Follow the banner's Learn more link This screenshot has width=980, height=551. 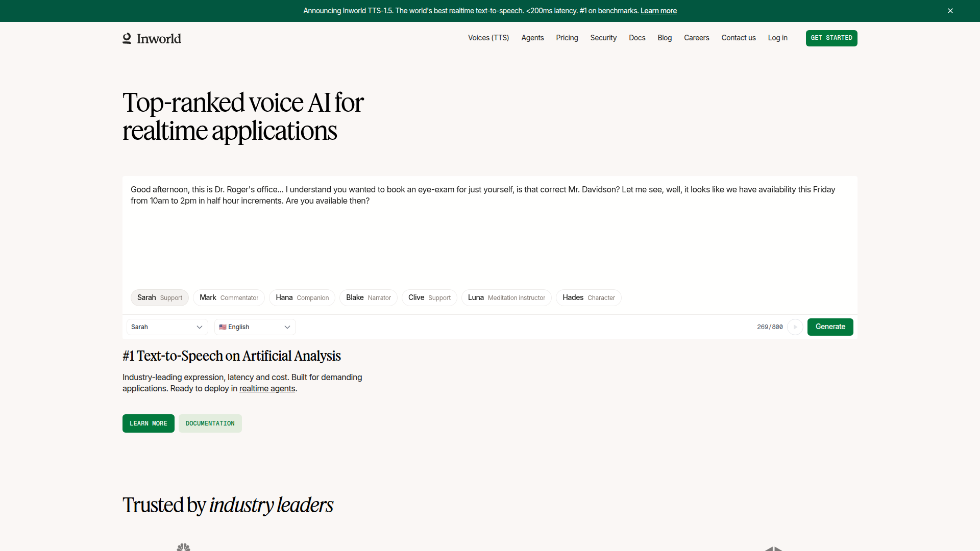pyautogui.click(x=658, y=11)
